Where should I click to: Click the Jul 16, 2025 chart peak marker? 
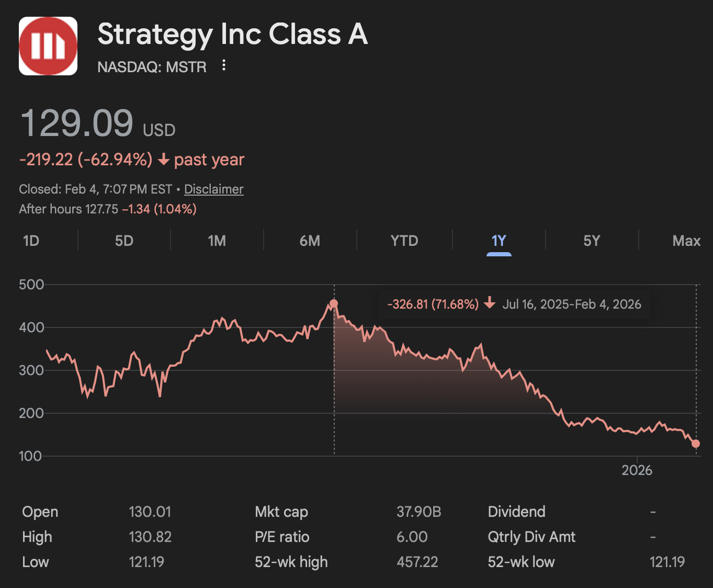[334, 303]
